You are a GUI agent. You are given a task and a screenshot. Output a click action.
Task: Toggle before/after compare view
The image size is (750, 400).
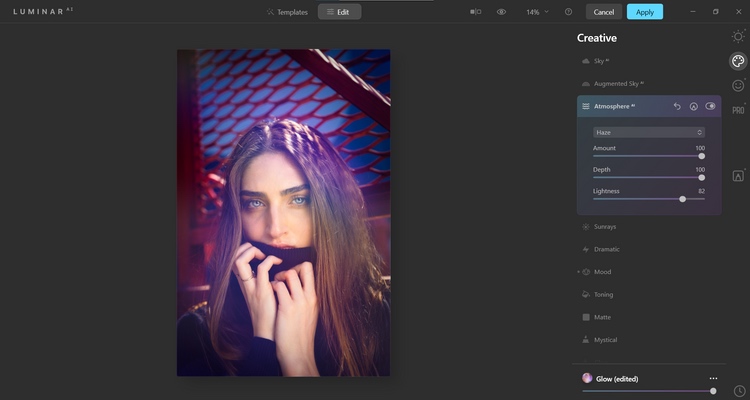475,12
